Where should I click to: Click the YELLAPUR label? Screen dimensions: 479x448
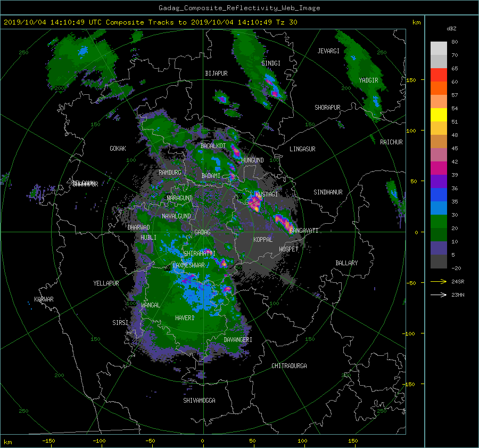106,283
